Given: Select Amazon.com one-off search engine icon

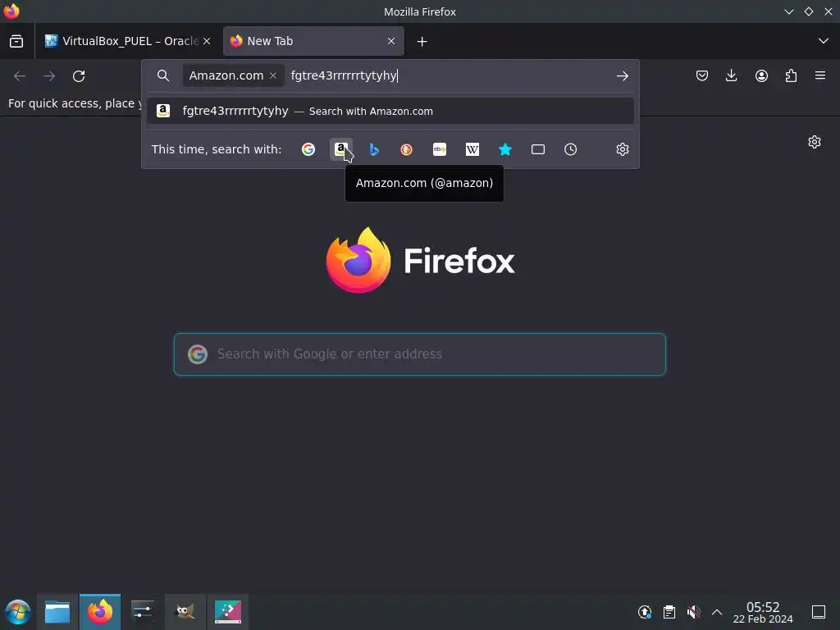Looking at the screenshot, I should pyautogui.click(x=341, y=149).
